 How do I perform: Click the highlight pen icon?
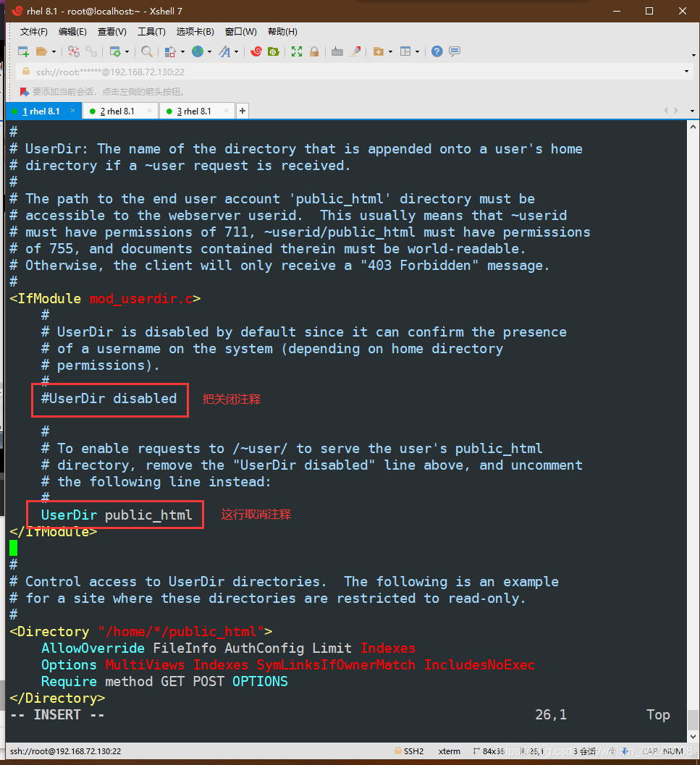(x=355, y=51)
